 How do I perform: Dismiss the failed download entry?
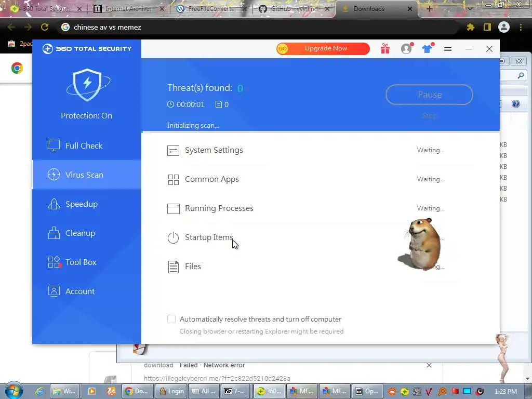click(429, 365)
